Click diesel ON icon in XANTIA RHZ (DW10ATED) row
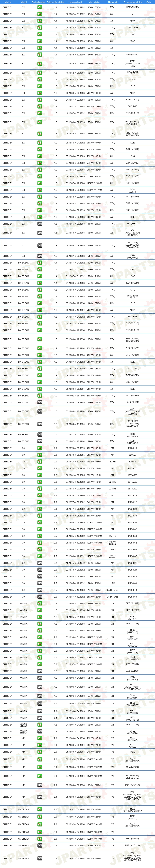Viewport: 155px width, 868px height. 40,704
